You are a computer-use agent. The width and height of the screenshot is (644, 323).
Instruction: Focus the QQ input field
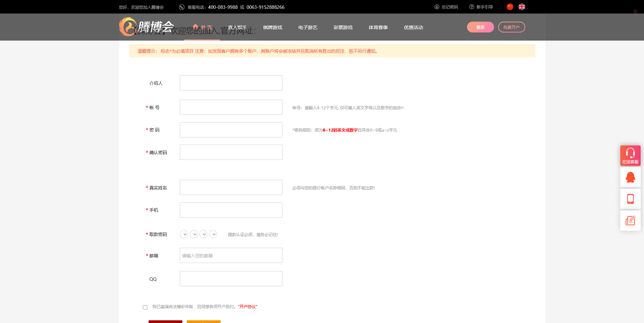[x=231, y=279]
